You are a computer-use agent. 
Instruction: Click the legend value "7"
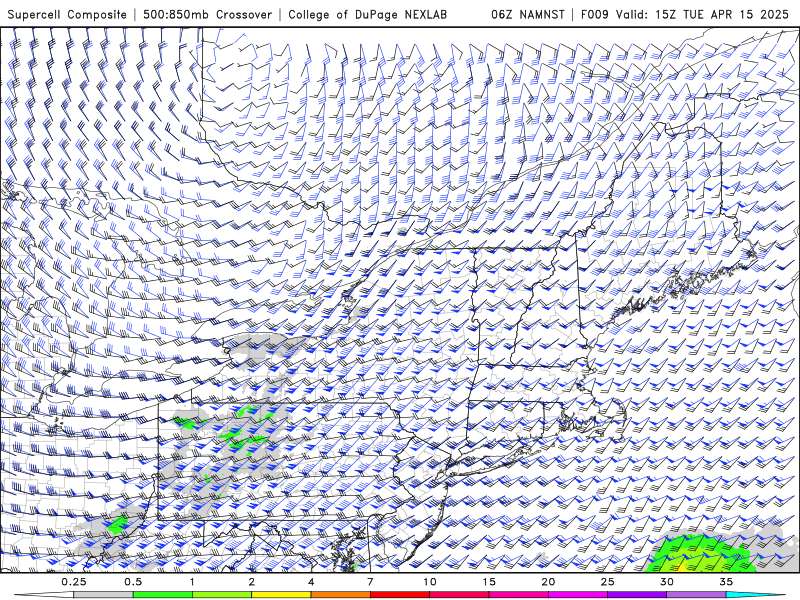pyautogui.click(x=370, y=582)
